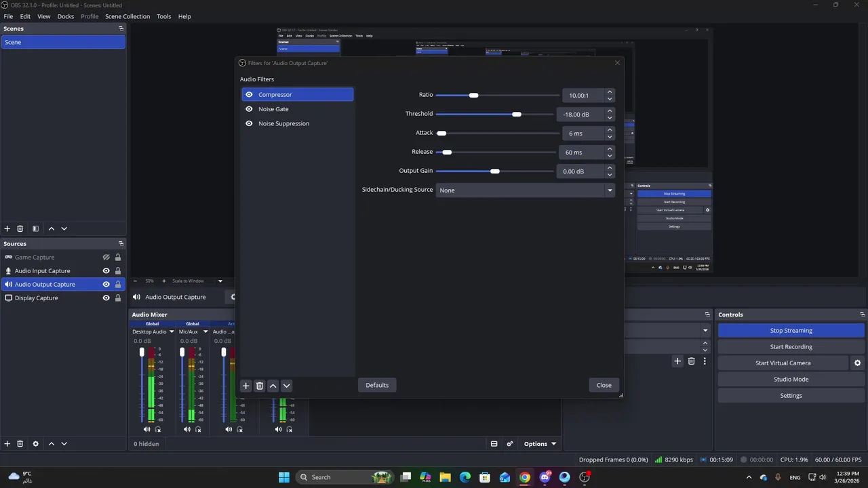
Task: Open Desktop Audio channel dropdown arrow
Action: 172,332
